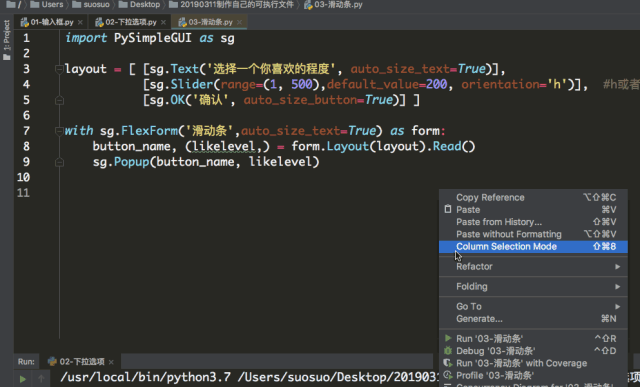Click the up arrow in Run panel
The height and width of the screenshot is (387, 640).
[x=41, y=379]
